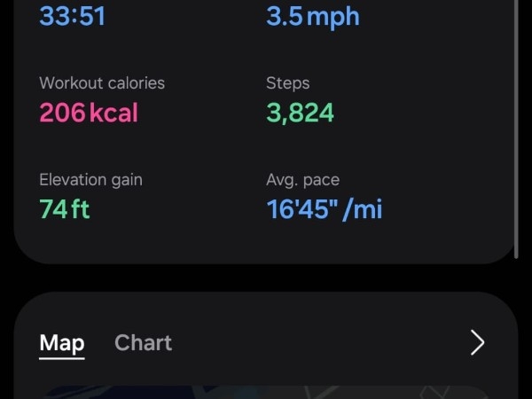Select the Steps label
Viewport: 532px width, 399px height.
288,83
